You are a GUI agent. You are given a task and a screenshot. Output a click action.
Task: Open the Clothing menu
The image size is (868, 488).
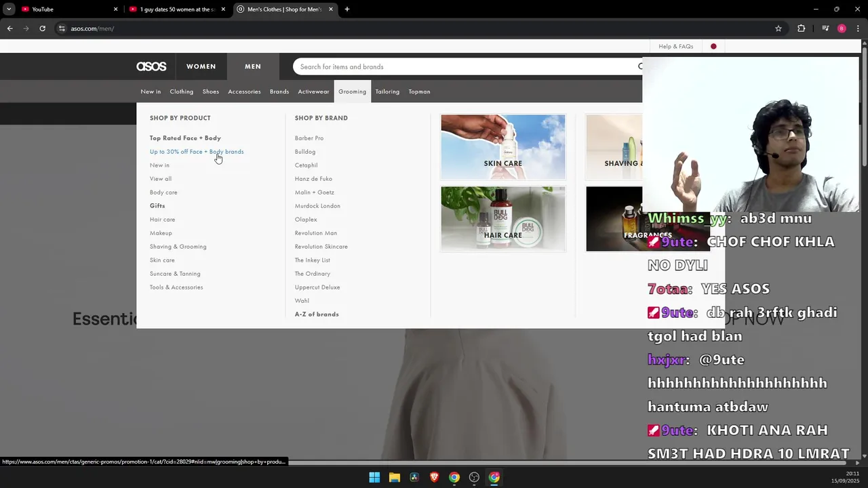click(x=182, y=91)
